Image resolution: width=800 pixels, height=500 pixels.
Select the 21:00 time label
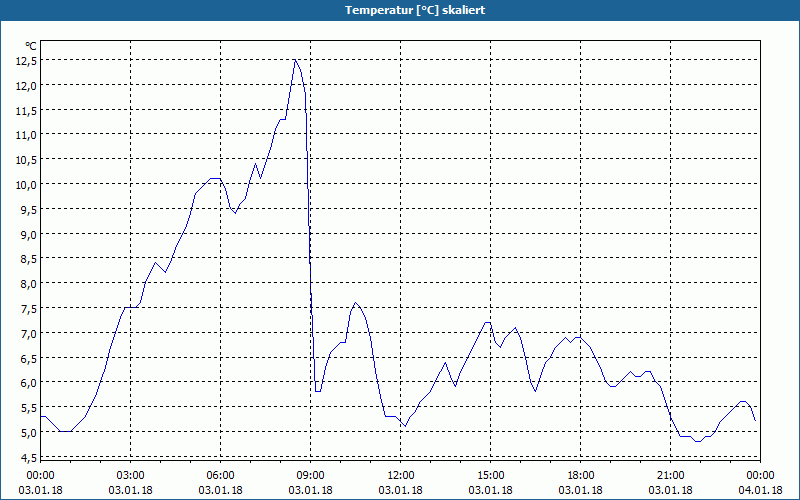tap(670, 476)
